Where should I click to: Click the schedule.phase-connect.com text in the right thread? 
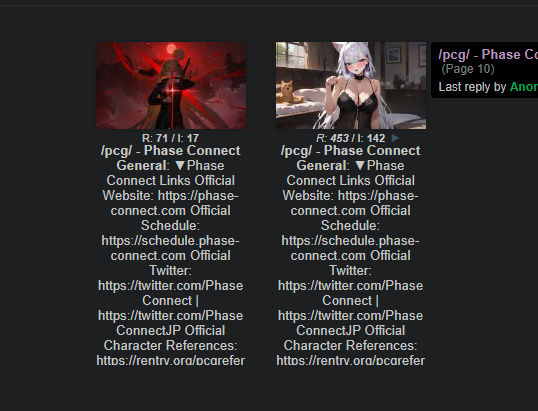[350, 248]
